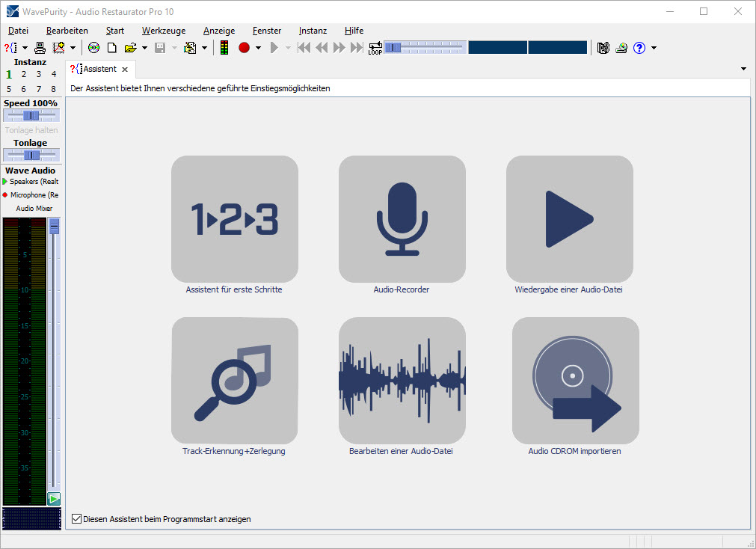Image resolution: width=756 pixels, height=549 pixels.
Task: Click the speaker/media library toolbar icon
Action: [603, 48]
